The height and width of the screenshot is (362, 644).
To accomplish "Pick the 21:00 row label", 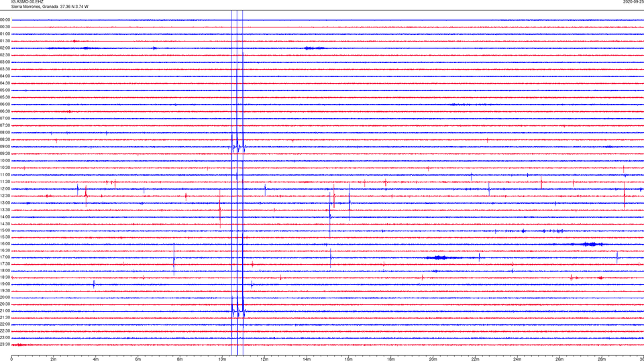I will pyautogui.click(x=5, y=310).
